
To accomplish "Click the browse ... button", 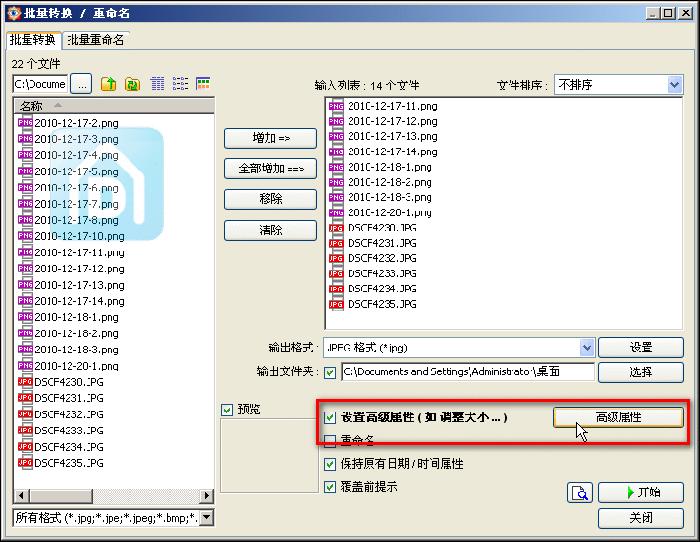I will pyautogui.click(x=82, y=84).
